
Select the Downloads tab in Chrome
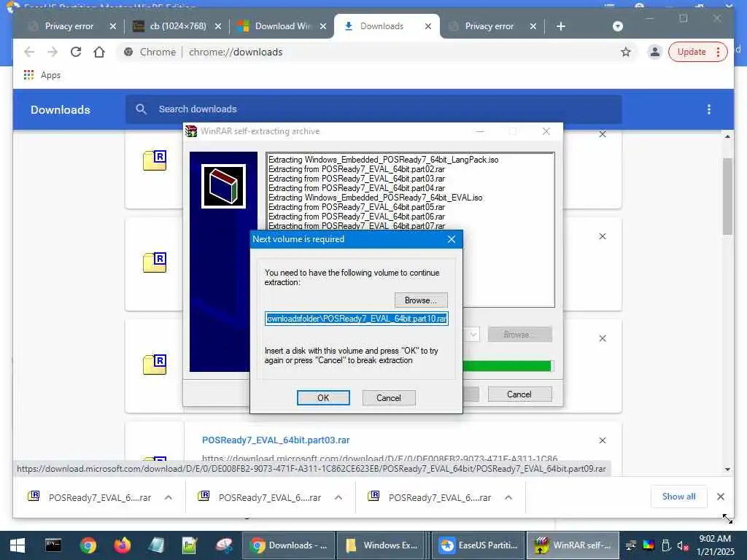point(382,26)
